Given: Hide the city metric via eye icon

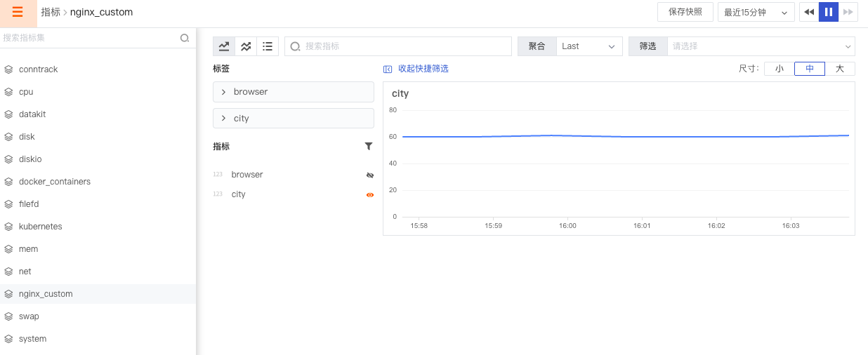Looking at the screenshot, I should click(x=370, y=194).
